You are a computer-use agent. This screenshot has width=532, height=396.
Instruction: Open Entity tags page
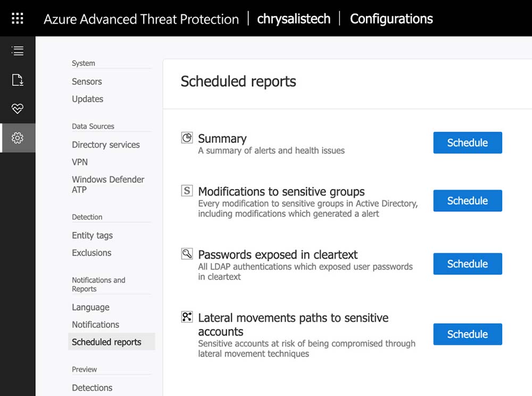click(x=92, y=235)
